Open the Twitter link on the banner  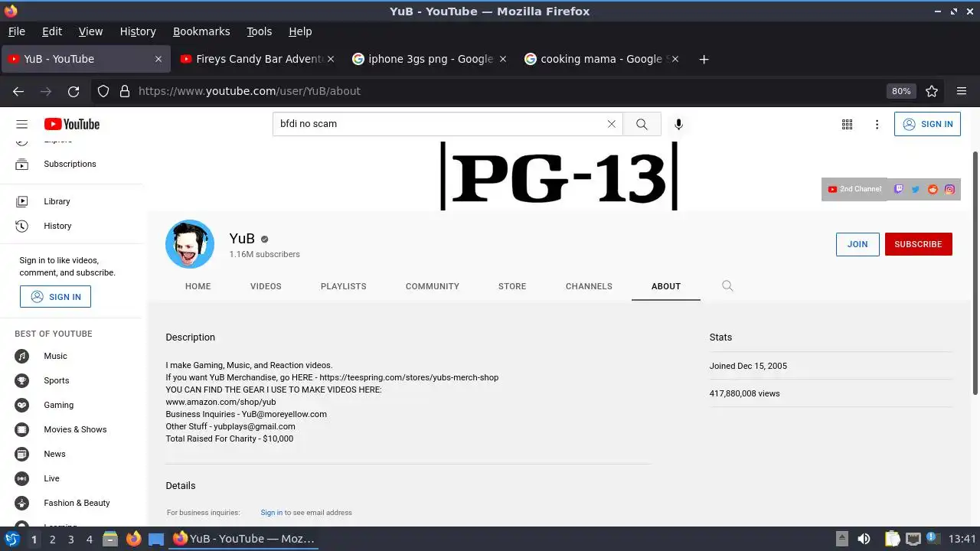point(916,189)
